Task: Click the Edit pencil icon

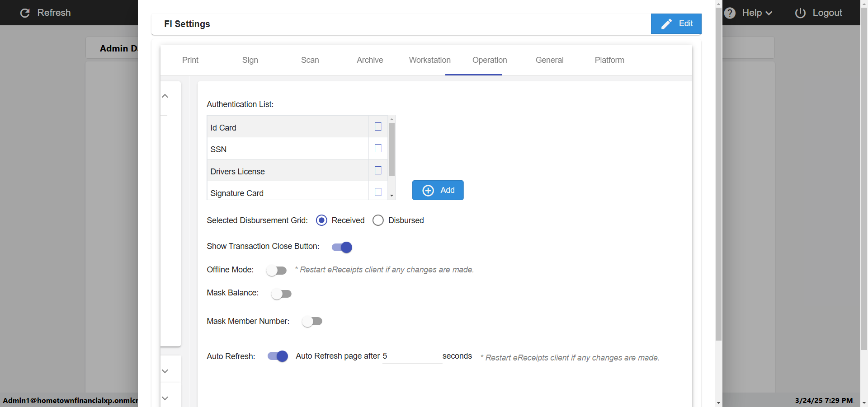Action: (666, 24)
